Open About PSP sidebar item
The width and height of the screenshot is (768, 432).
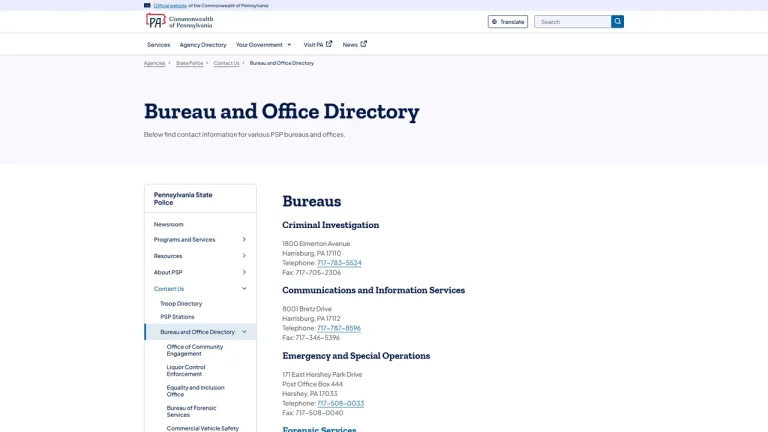pyautogui.click(x=168, y=272)
